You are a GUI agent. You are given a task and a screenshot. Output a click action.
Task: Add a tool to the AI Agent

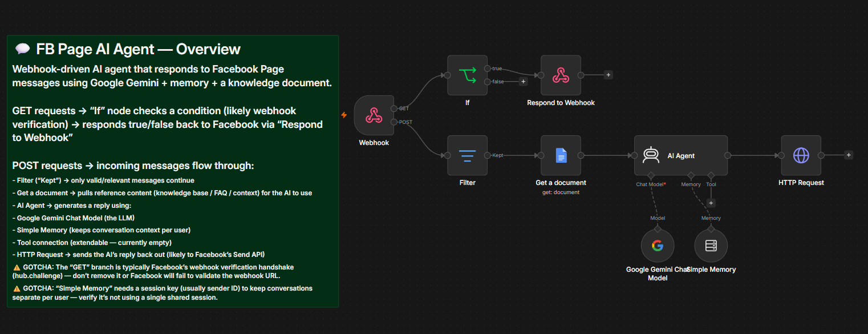tap(711, 203)
